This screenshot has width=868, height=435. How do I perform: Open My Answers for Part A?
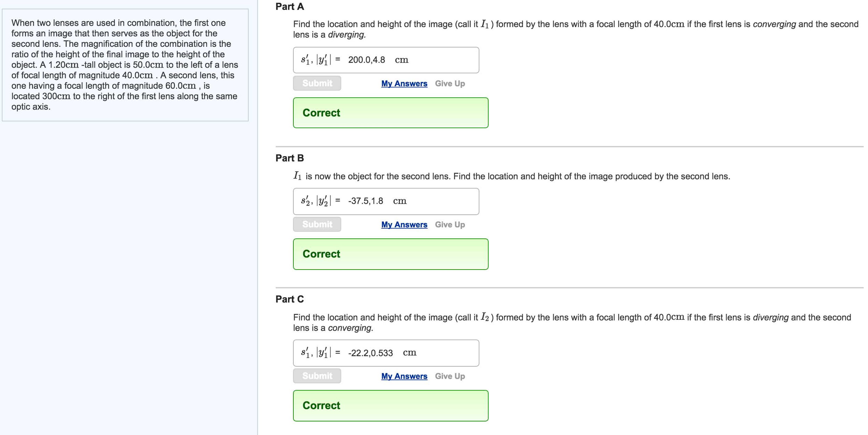click(404, 83)
